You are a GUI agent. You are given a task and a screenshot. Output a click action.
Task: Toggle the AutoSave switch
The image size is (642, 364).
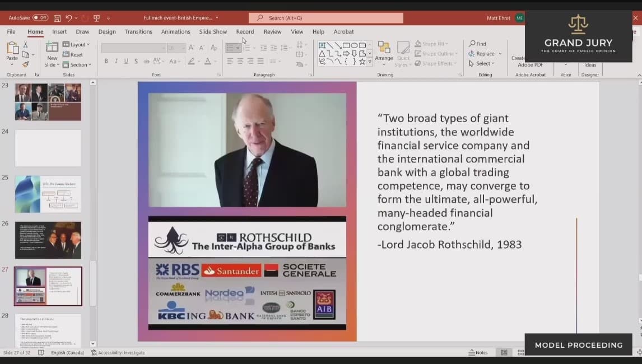40,18
